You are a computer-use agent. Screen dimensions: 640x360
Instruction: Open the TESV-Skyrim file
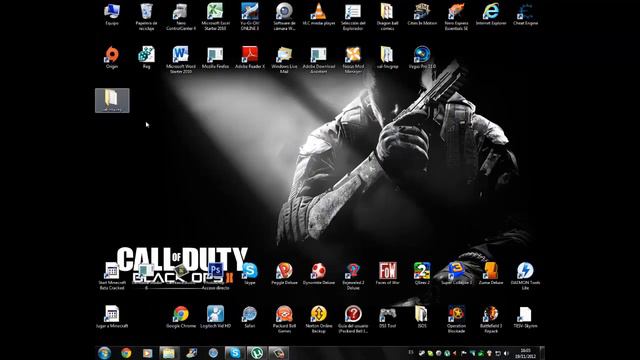pos(525,317)
